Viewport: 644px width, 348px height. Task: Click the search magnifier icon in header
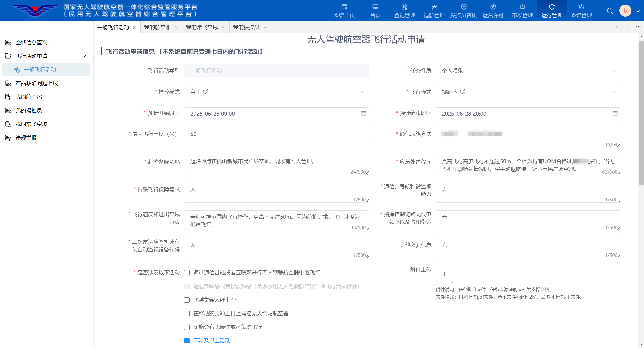(x=610, y=11)
